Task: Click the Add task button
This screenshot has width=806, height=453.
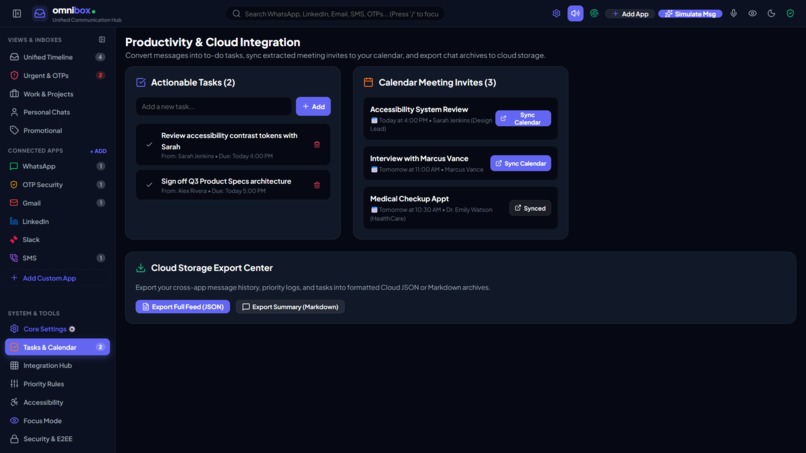Action: pos(313,106)
